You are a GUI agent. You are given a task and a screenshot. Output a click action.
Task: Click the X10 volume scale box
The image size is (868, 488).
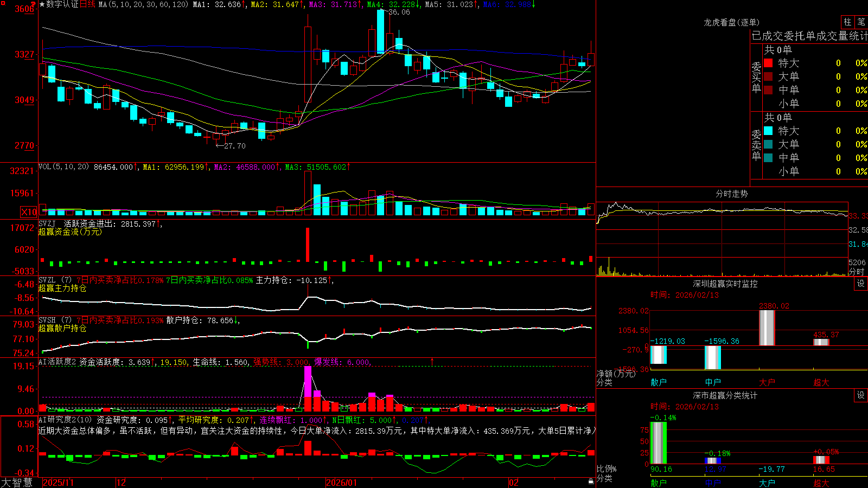[29, 212]
